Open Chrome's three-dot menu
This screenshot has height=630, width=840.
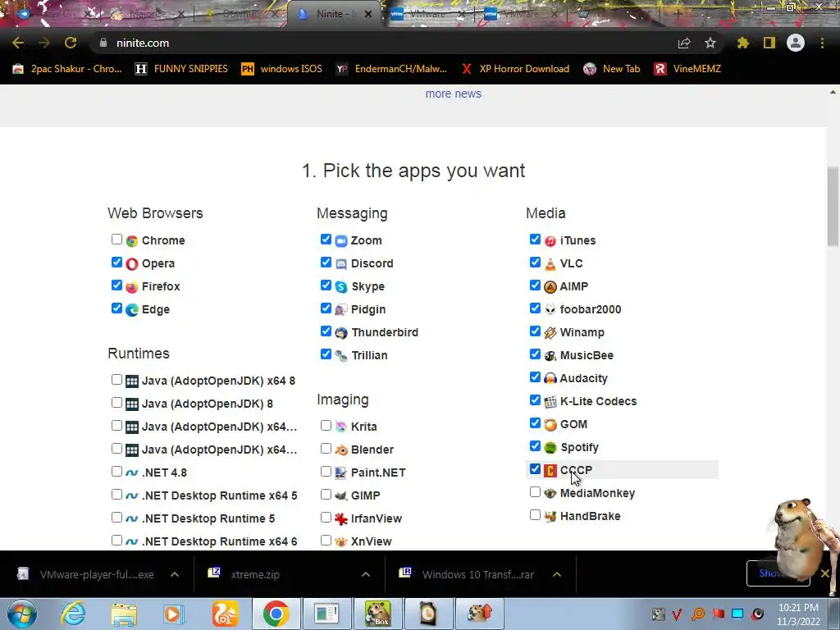coord(822,43)
